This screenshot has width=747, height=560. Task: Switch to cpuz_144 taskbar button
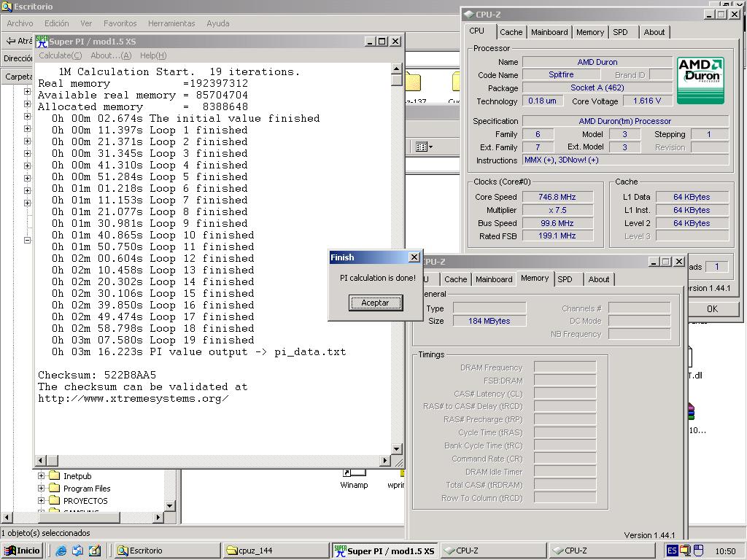pyautogui.click(x=276, y=551)
